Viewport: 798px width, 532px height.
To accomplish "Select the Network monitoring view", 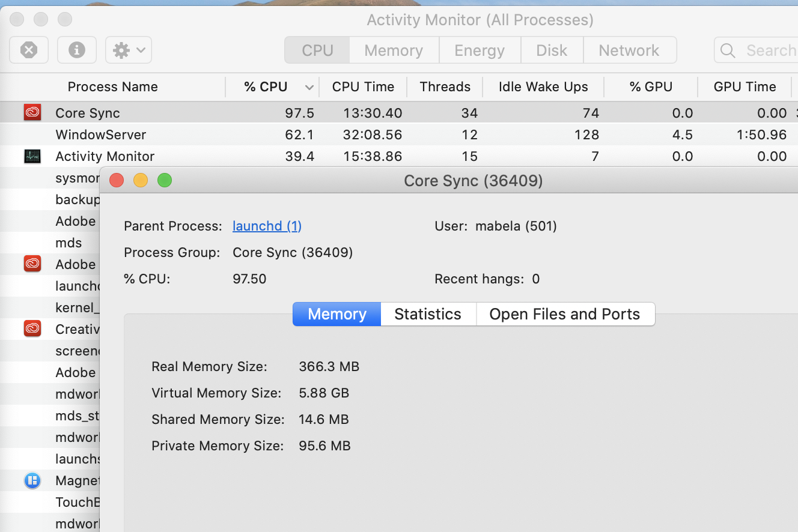I will point(629,50).
